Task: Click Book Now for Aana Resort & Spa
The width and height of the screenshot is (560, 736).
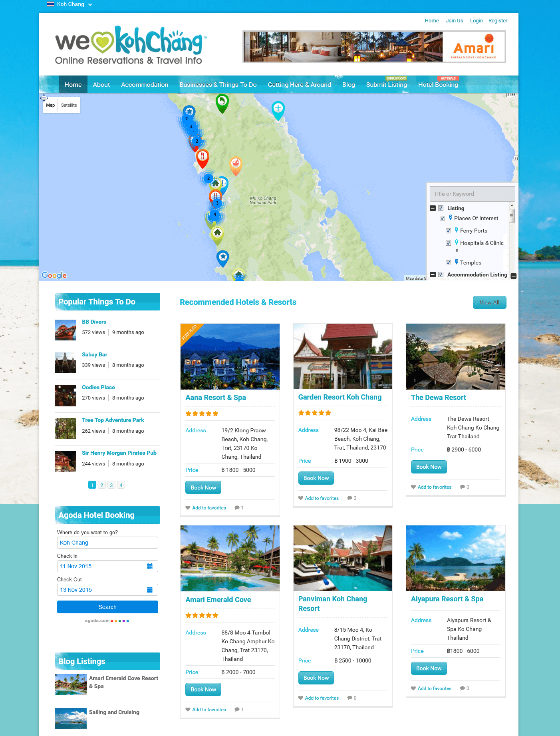Action: pyautogui.click(x=203, y=487)
